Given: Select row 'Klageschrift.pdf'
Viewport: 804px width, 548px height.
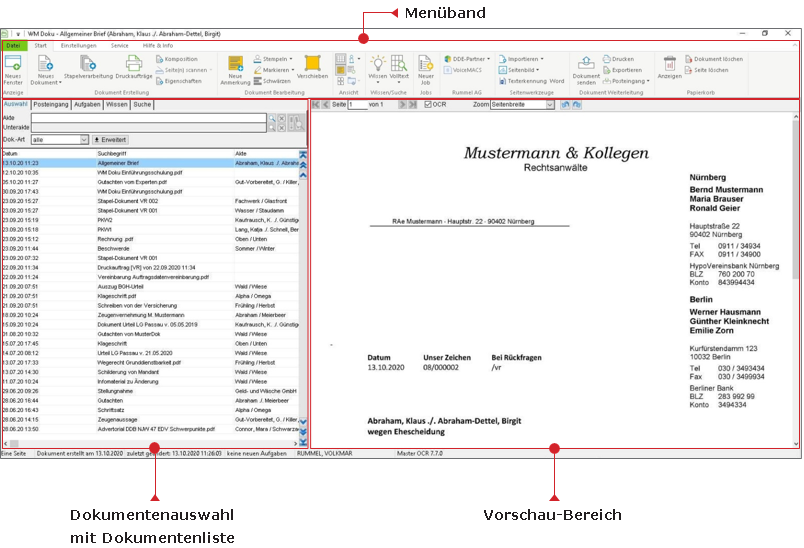Looking at the screenshot, I should point(151,296).
